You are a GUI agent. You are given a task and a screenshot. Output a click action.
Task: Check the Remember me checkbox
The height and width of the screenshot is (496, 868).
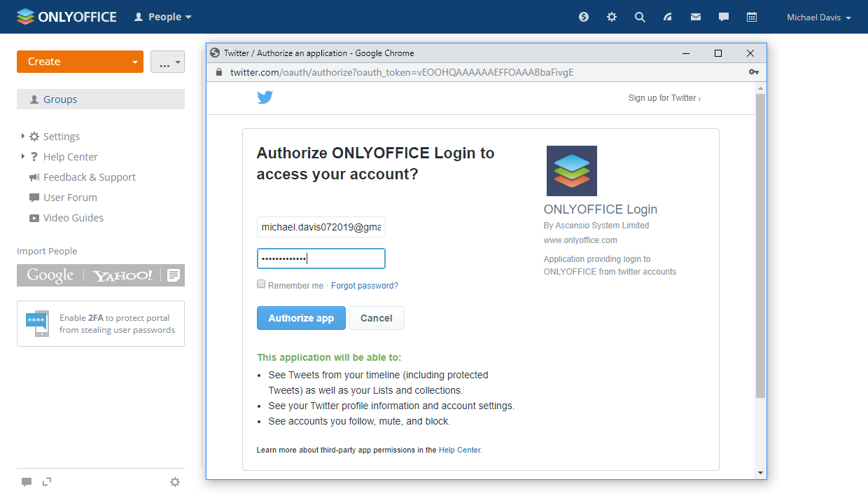pyautogui.click(x=261, y=284)
